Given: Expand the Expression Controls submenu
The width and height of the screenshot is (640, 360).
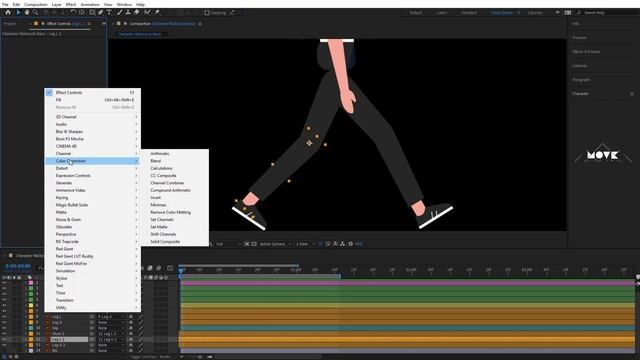Looking at the screenshot, I should 93,176.
